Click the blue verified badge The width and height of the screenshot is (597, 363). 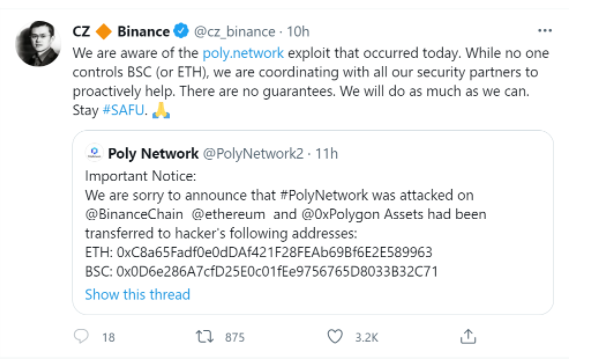tap(181, 31)
